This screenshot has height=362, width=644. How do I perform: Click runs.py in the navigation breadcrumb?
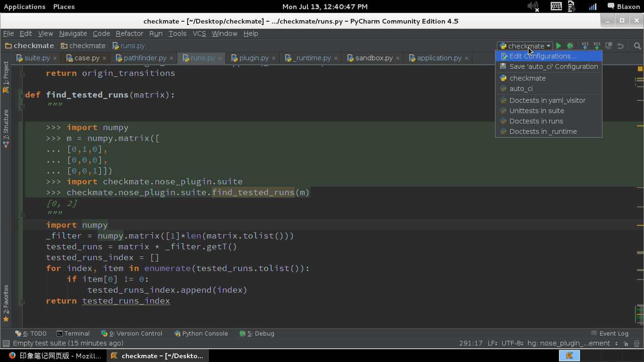pyautogui.click(x=128, y=46)
